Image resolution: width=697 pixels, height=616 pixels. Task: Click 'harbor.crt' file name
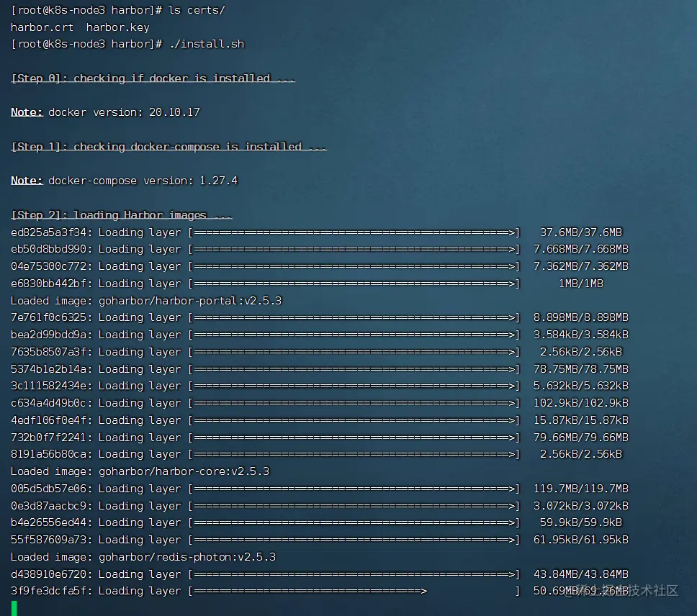pos(42,27)
